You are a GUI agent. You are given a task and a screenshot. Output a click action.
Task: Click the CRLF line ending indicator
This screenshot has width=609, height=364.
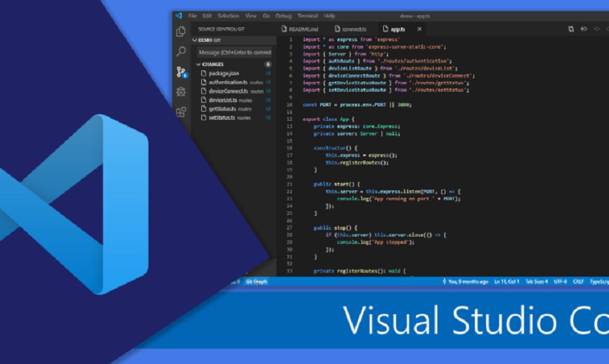[578, 281]
